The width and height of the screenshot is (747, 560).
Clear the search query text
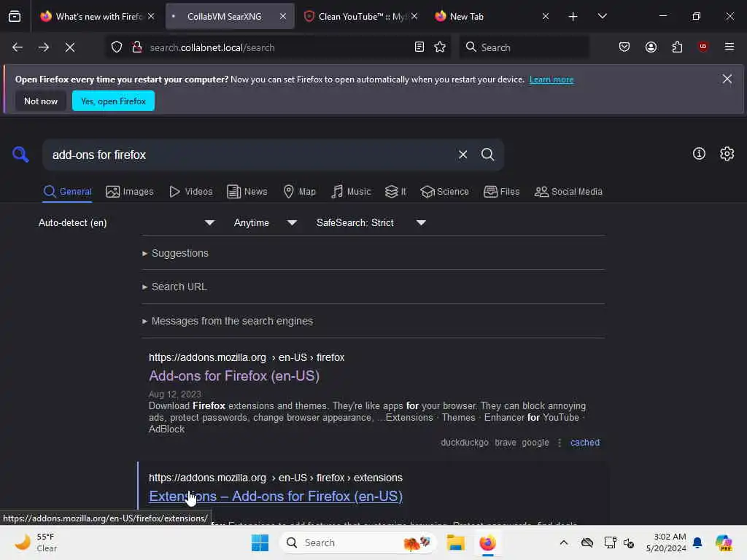click(462, 155)
